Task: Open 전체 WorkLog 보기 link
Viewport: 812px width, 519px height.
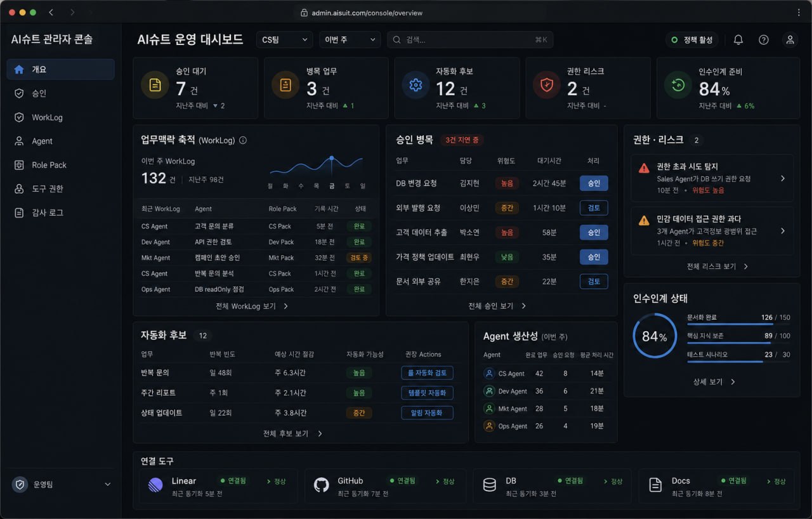Action: 252,306
